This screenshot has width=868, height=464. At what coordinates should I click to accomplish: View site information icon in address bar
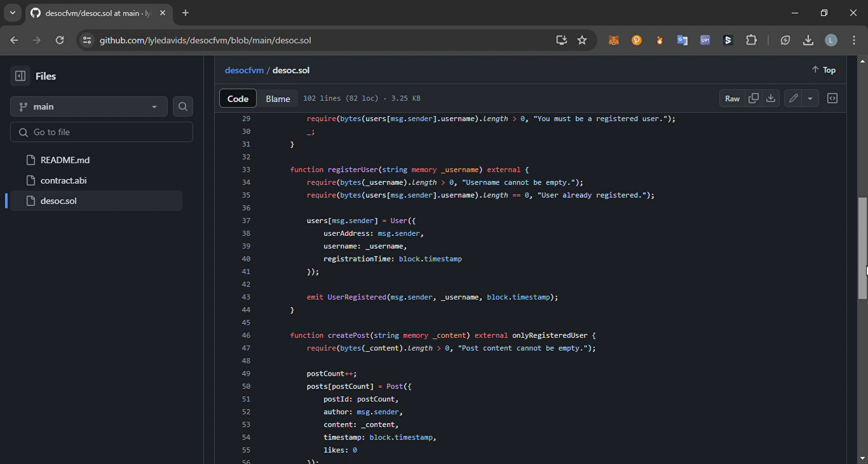click(87, 40)
